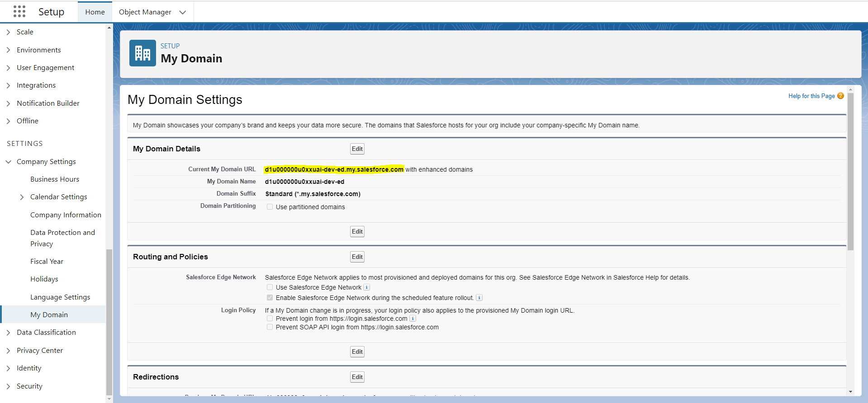Toggle Enable Salesforce Edge Network during rollout checkbox

(x=270, y=298)
